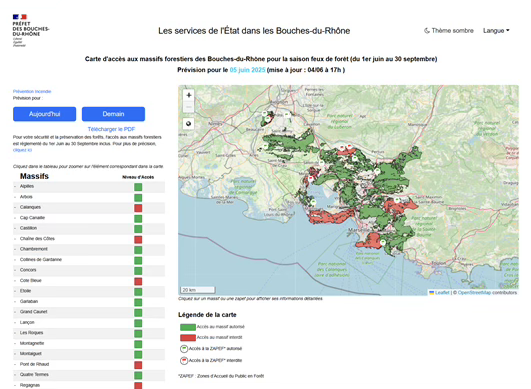Select Cap Canaille row in massifs table
531x389 pixels.
(x=89, y=218)
